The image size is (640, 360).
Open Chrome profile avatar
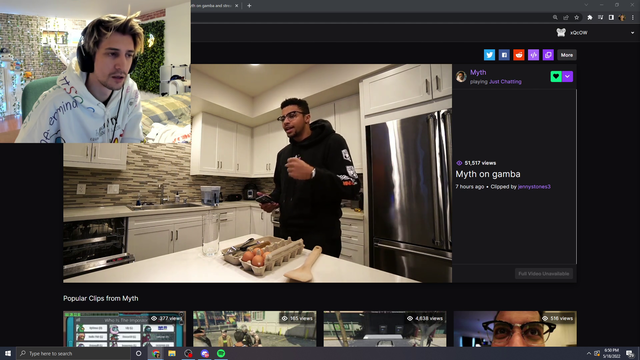point(622,18)
